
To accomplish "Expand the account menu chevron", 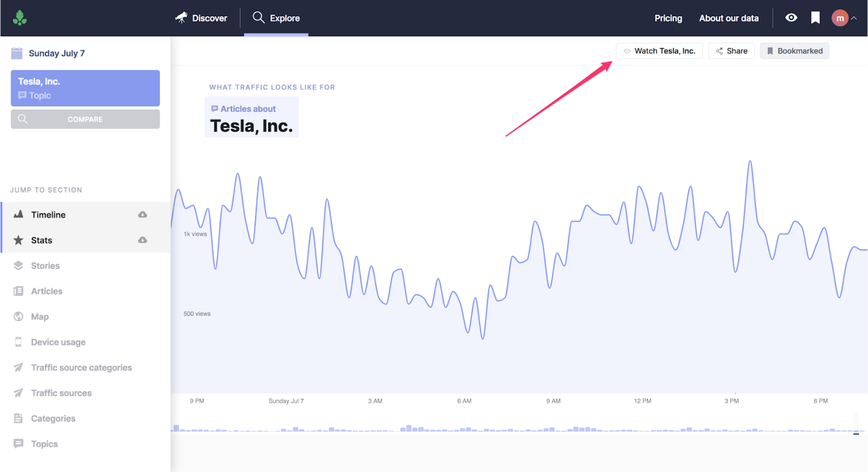I will pos(854,18).
